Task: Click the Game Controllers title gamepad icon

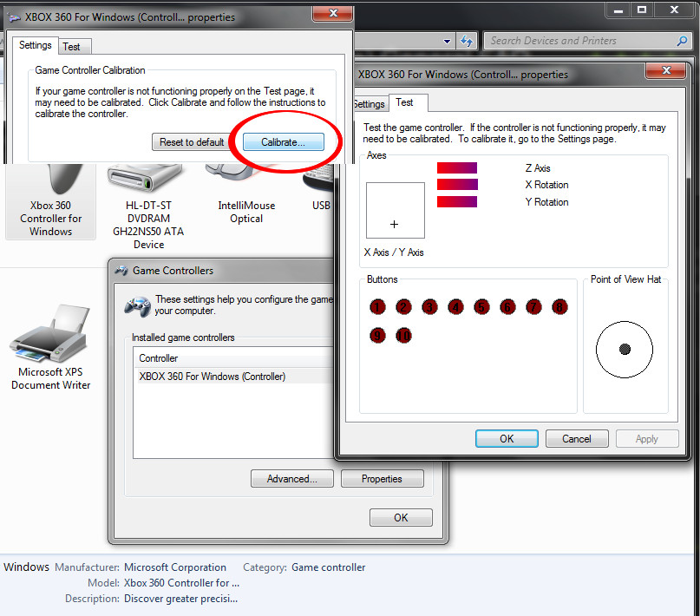Action: point(121,271)
